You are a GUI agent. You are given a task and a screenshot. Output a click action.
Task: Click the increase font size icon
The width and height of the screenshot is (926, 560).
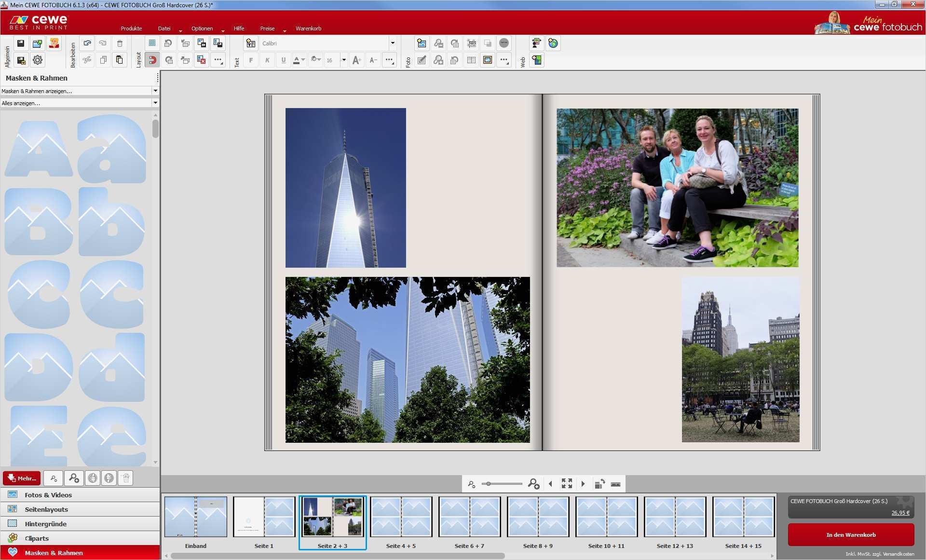click(357, 60)
